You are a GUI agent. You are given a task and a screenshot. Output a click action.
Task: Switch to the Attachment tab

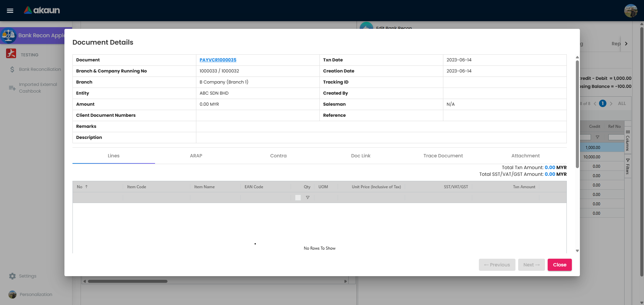(526, 156)
